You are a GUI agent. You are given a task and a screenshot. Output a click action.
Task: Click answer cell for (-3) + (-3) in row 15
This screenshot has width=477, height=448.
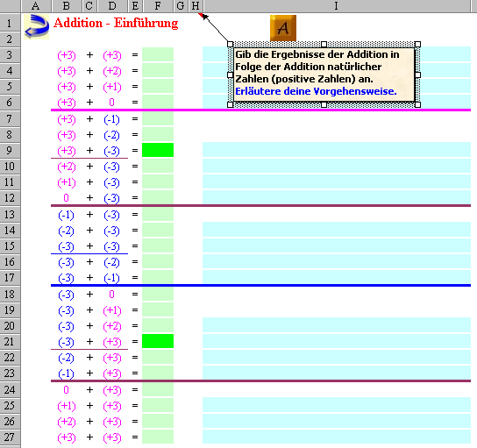point(158,245)
